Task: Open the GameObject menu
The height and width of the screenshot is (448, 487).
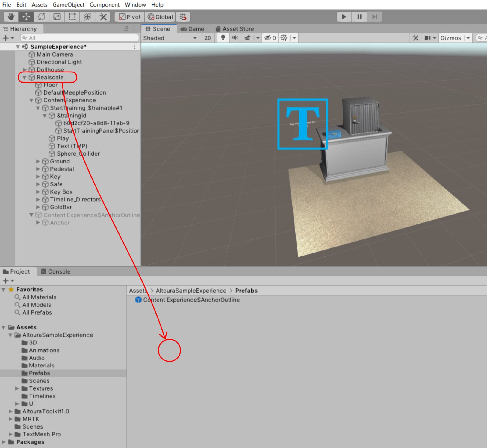Action: 69,5
